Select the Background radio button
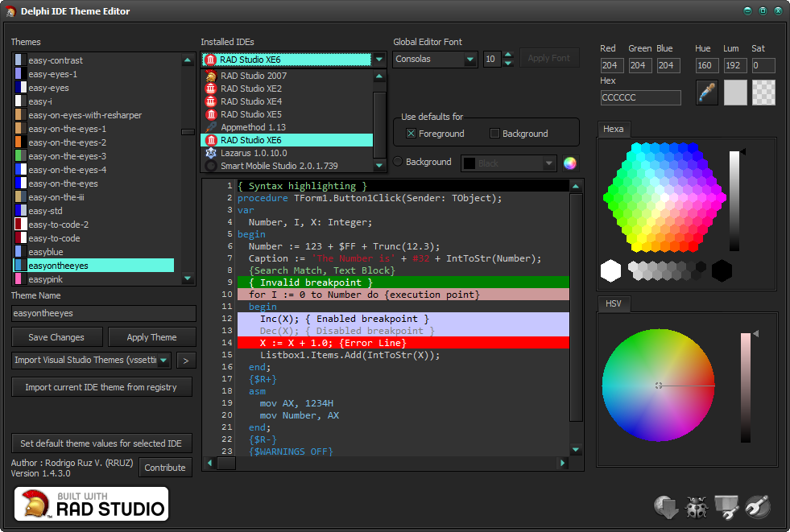 pos(398,162)
